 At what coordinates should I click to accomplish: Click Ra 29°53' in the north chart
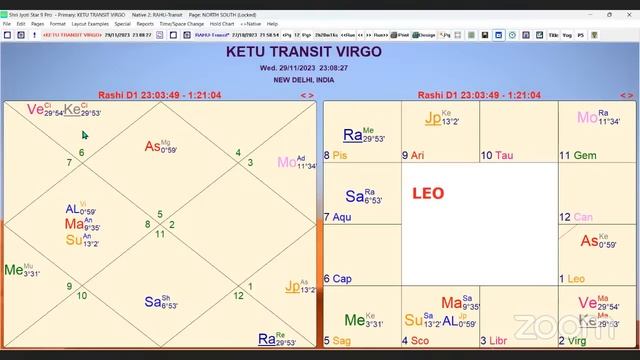277,339
